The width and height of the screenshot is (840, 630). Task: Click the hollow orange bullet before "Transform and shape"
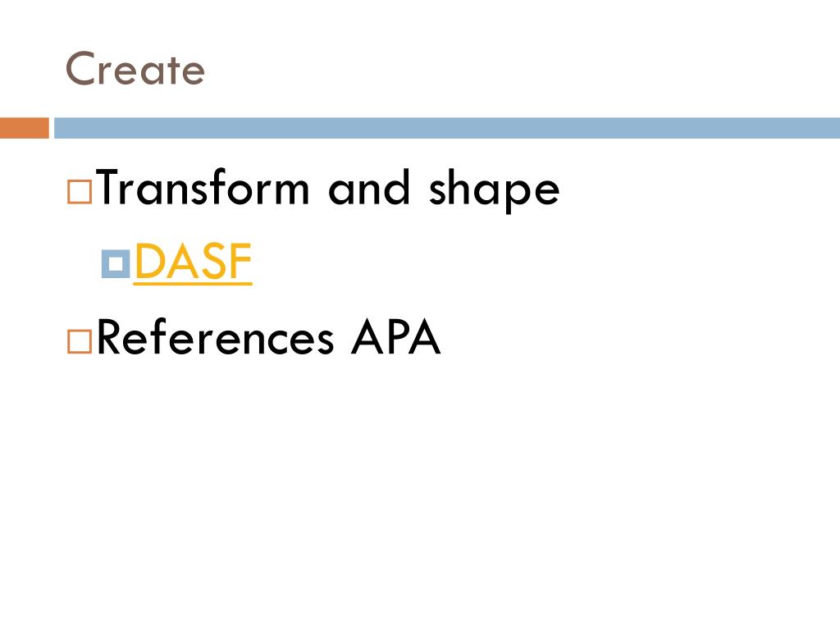(x=80, y=191)
